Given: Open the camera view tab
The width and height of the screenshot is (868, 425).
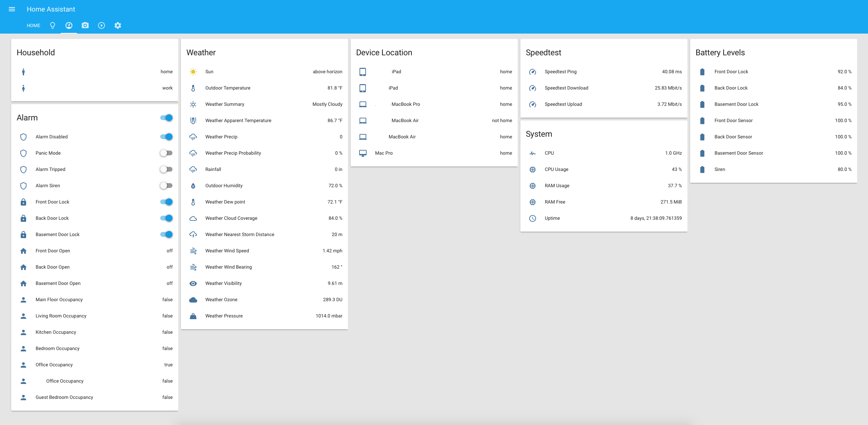Looking at the screenshot, I should click(x=85, y=25).
